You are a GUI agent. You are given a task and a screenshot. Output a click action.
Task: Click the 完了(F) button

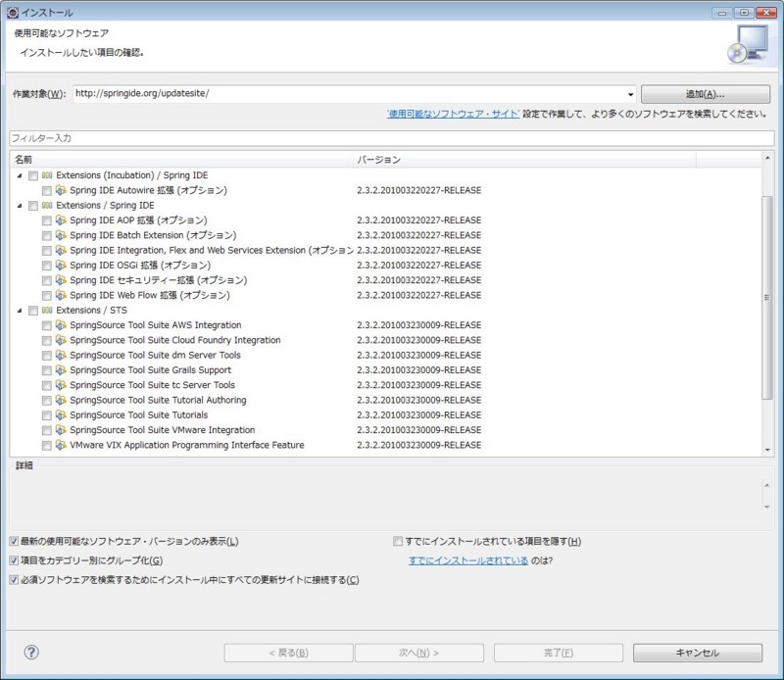pos(559,653)
